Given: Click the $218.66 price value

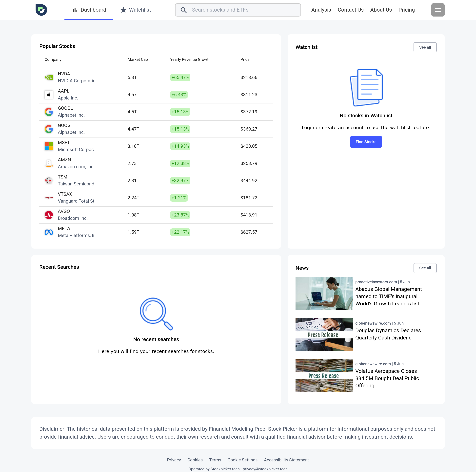Looking at the screenshot, I should 249,77.
